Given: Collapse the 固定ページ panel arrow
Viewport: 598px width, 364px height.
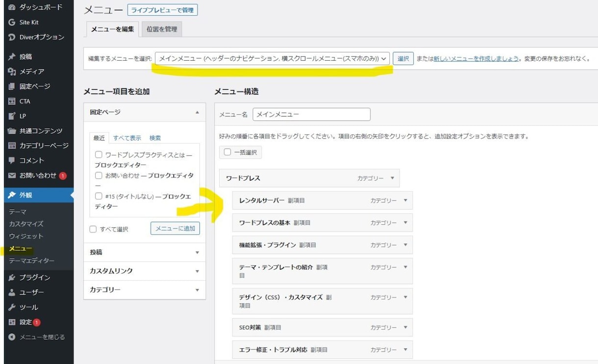Looking at the screenshot, I should tap(197, 112).
